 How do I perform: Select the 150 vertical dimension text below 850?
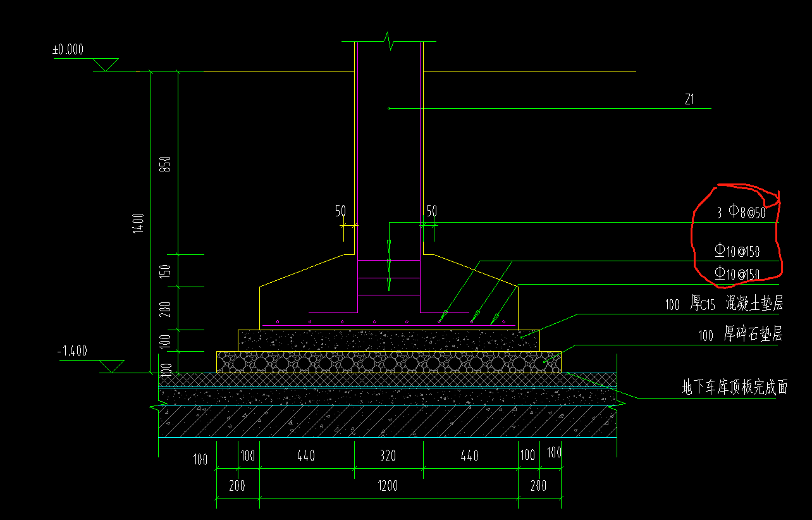click(x=166, y=271)
